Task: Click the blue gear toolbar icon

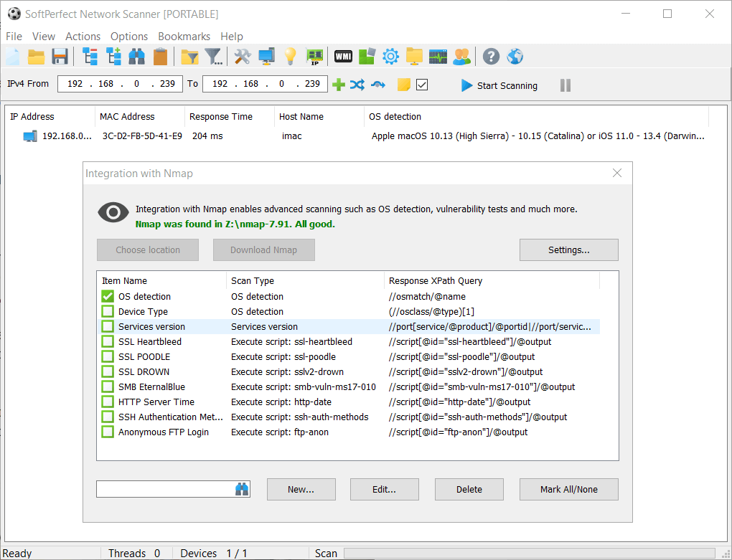Action: [x=390, y=57]
